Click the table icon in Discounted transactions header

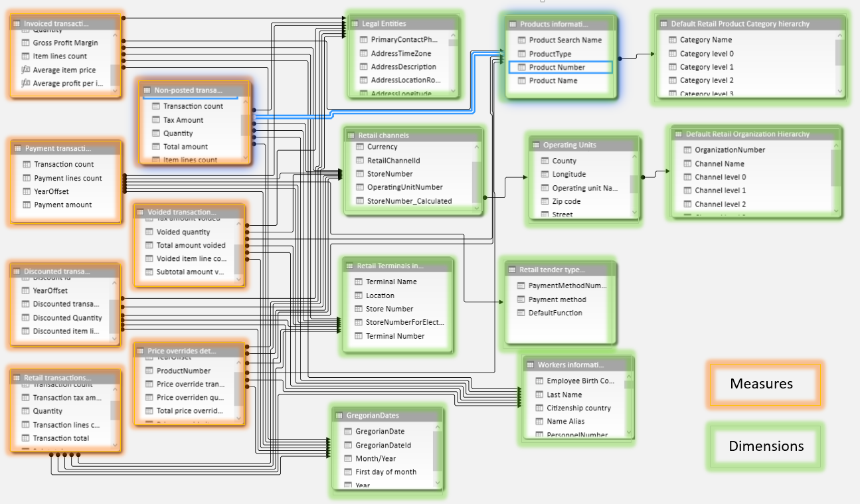point(17,272)
